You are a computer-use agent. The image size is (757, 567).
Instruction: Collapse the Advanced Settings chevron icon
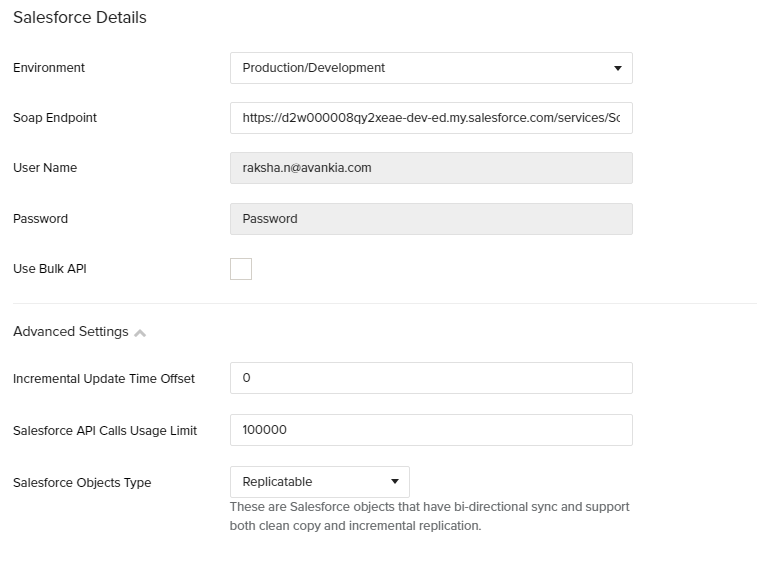pos(140,333)
